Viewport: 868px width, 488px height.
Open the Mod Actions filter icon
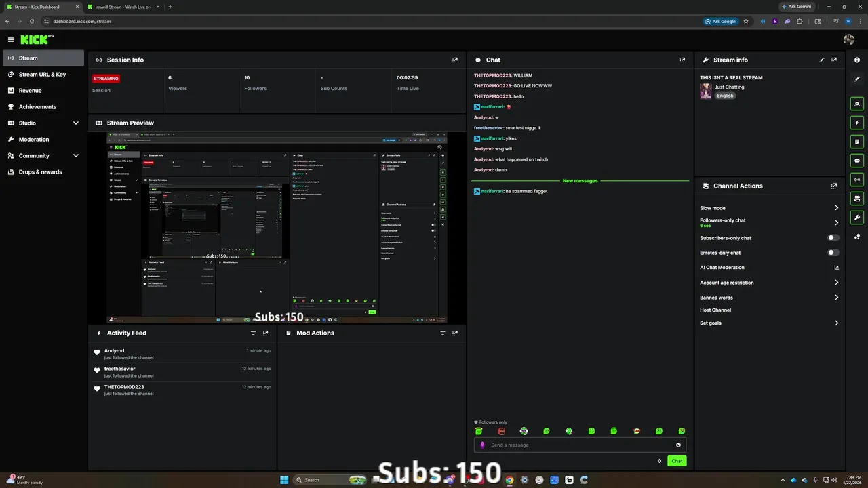click(443, 333)
